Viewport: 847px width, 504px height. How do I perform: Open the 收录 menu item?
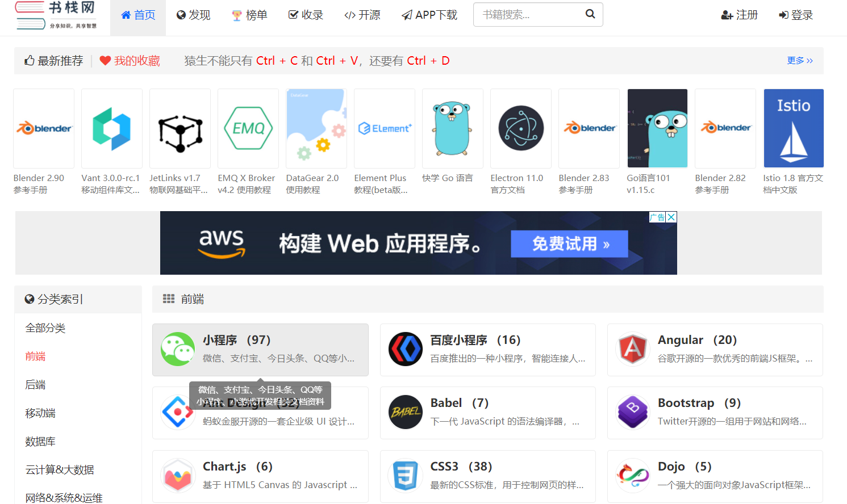[306, 15]
